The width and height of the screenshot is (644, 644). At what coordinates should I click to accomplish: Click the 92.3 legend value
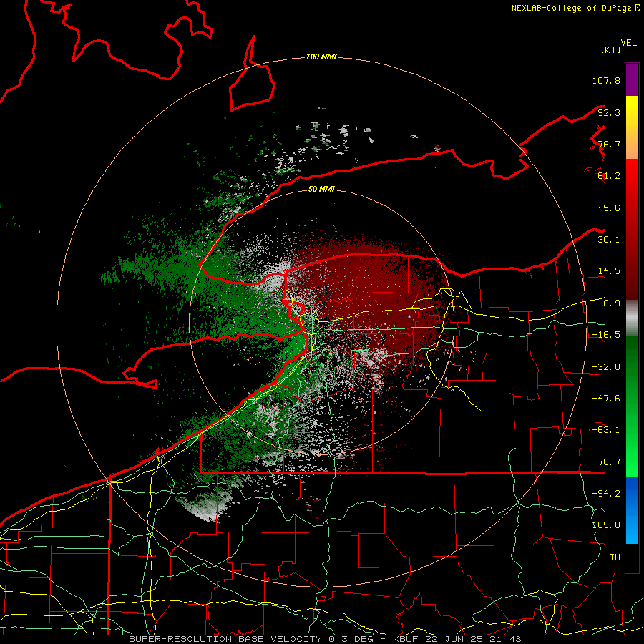[x=609, y=112]
